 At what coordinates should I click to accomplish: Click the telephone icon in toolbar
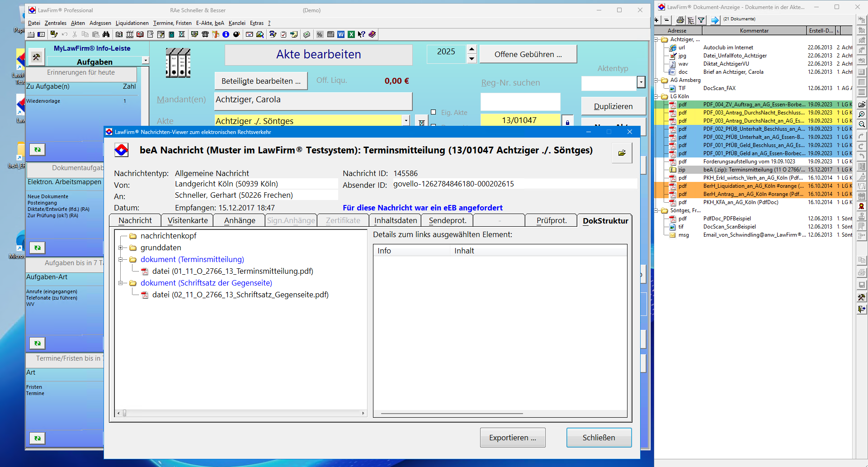pyautogui.click(x=205, y=34)
